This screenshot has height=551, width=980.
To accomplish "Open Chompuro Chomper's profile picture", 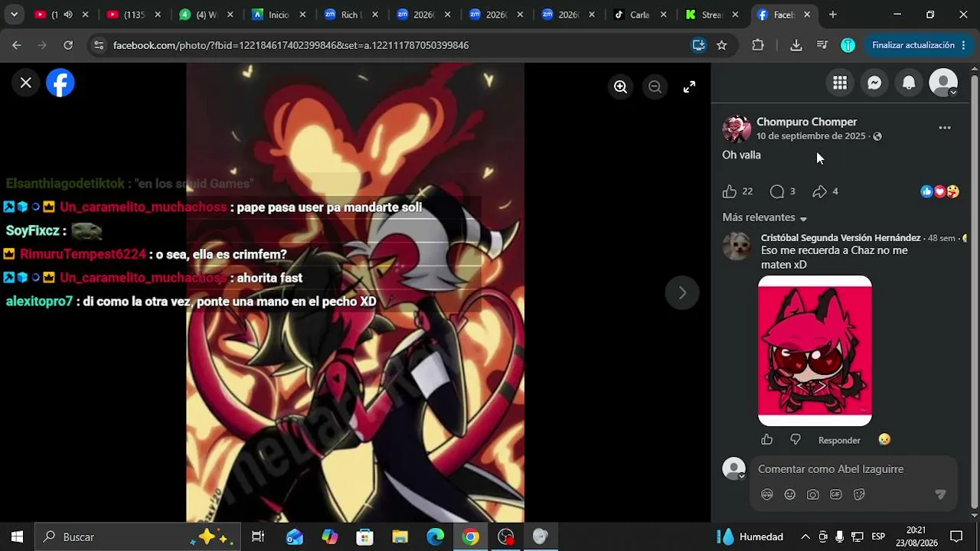I will coord(737,129).
